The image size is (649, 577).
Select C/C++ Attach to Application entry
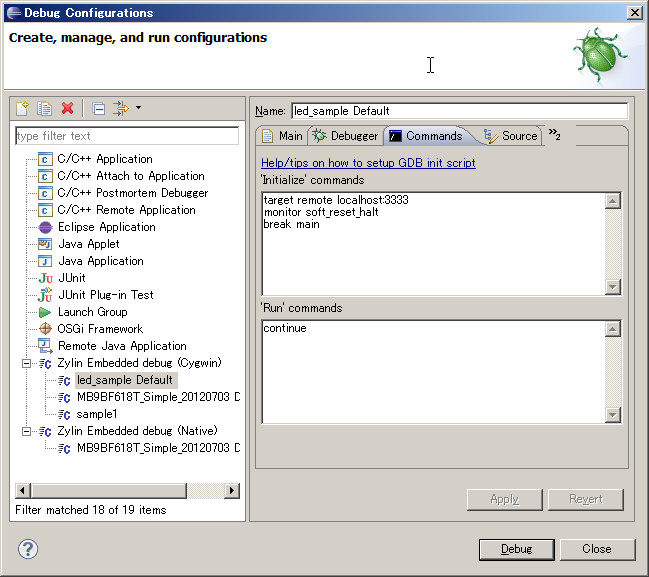[x=131, y=176]
